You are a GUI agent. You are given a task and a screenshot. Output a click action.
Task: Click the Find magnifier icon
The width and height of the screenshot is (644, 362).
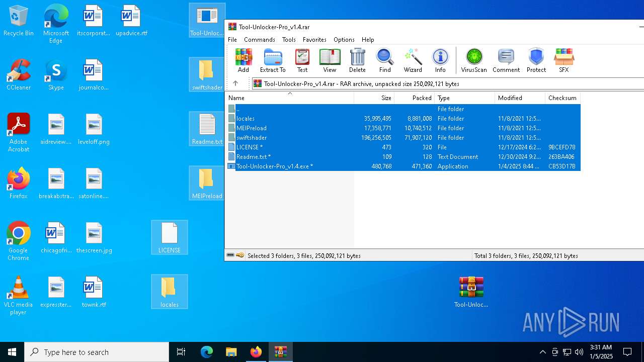click(x=385, y=61)
